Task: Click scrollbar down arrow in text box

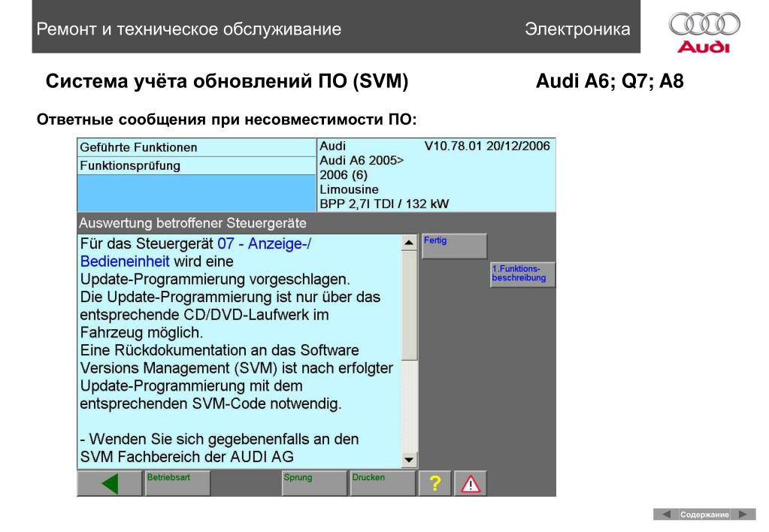Action: pos(408,460)
